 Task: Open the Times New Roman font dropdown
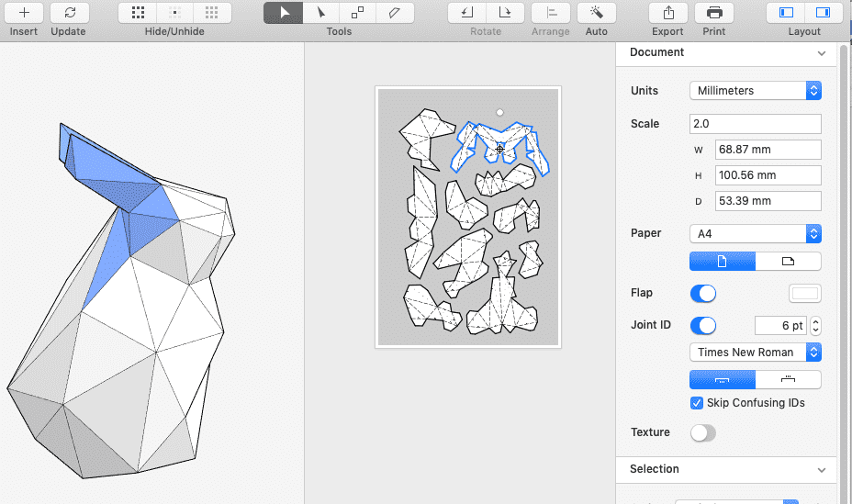tap(755, 353)
